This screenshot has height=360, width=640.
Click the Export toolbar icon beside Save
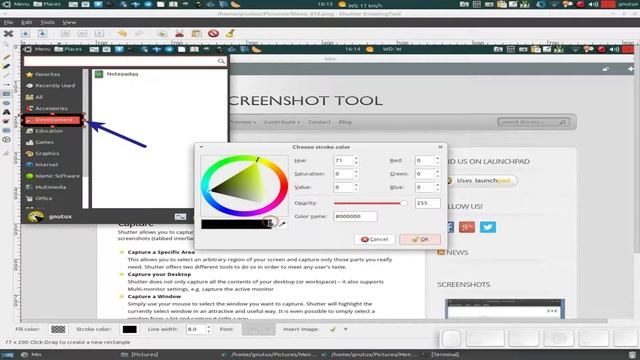tap(42, 33)
